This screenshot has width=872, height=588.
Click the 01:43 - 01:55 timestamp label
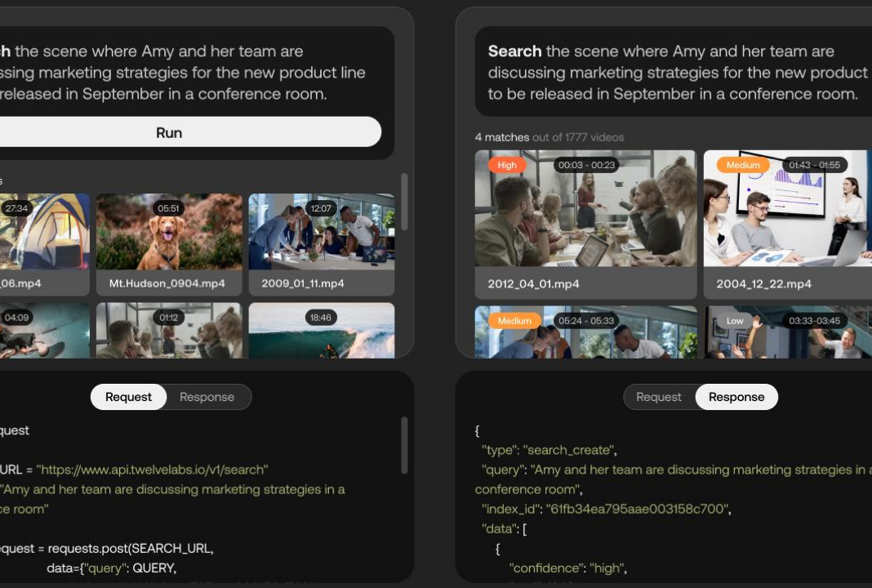[x=814, y=165]
